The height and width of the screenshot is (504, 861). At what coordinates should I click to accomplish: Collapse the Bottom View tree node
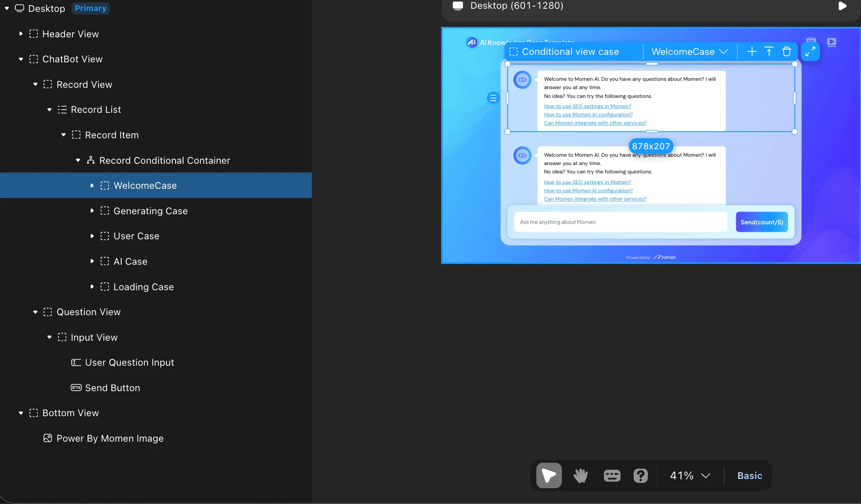[21, 413]
